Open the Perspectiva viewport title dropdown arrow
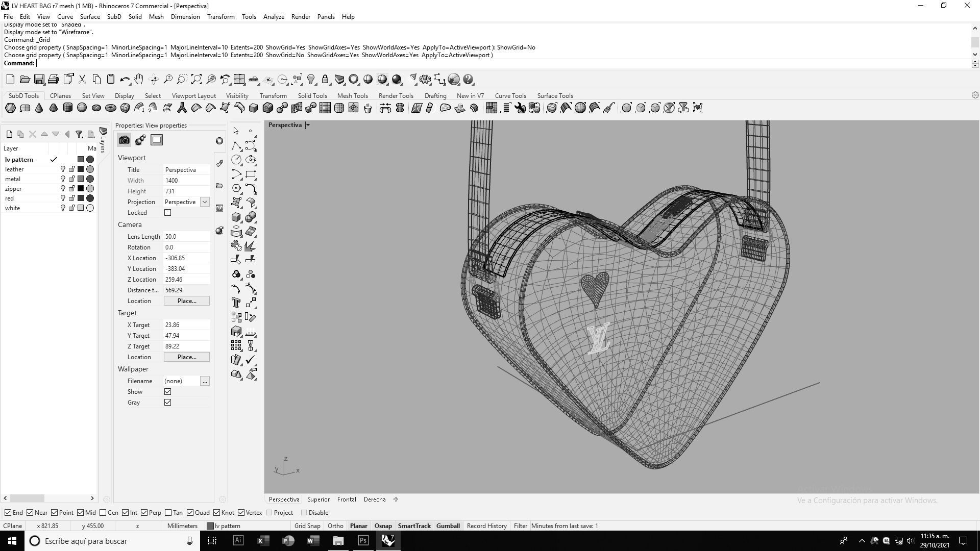Screen dimensions: 980x551 [x=308, y=125]
